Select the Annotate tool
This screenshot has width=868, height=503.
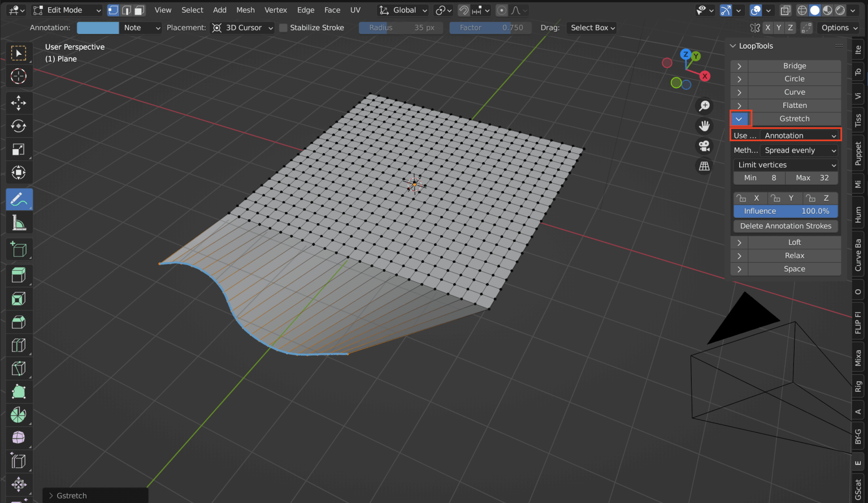[19, 199]
